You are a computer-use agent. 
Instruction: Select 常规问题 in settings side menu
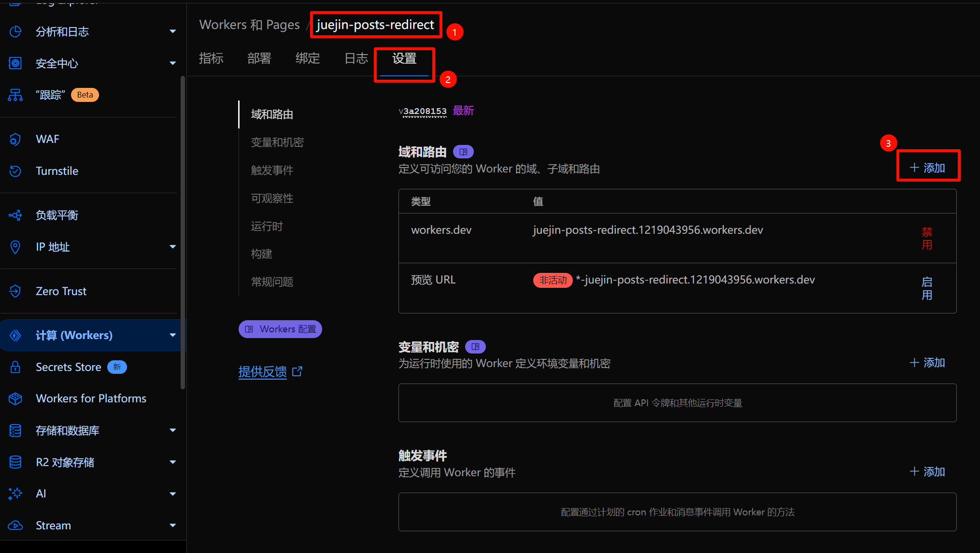(x=272, y=282)
